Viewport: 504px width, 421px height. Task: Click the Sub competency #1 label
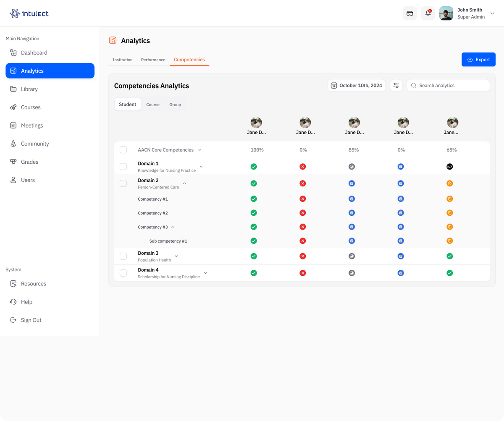point(168,241)
